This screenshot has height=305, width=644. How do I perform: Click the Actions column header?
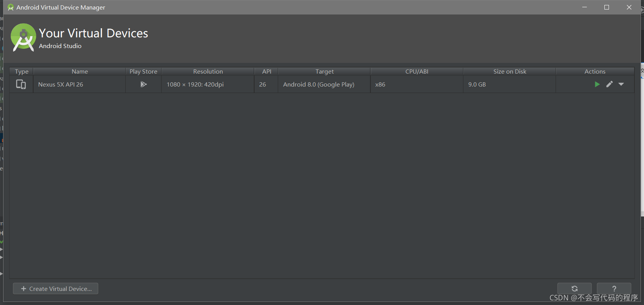click(595, 71)
